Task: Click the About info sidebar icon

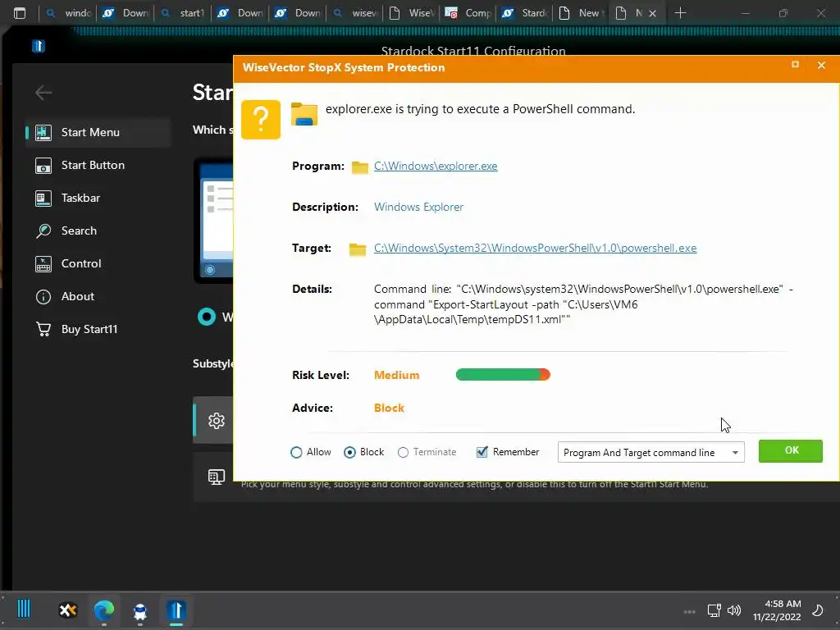Action: (43, 297)
